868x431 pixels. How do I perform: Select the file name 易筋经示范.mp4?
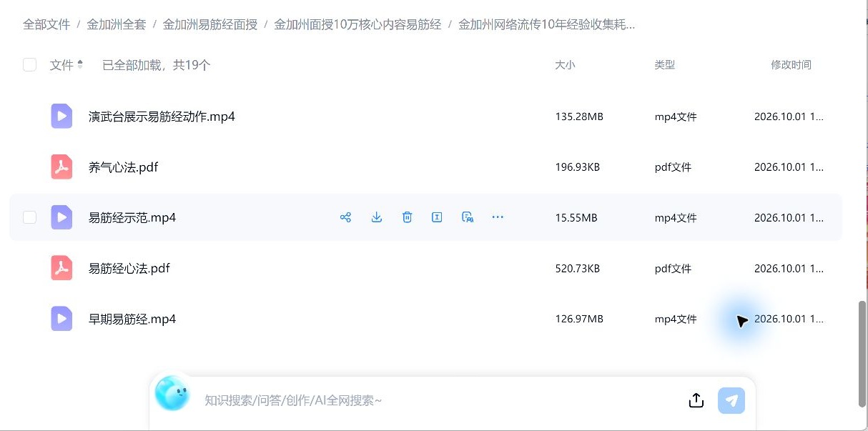[132, 218]
